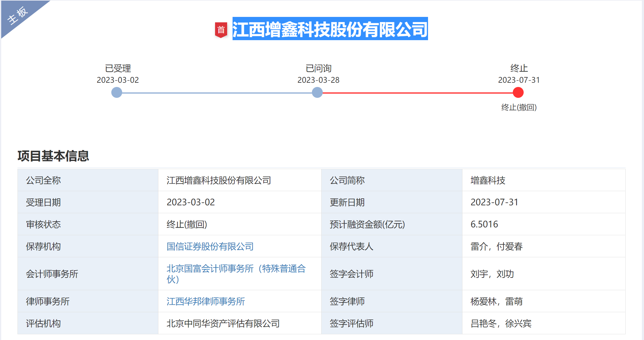
Task: Click the 保荐机构 label cell
Action: coord(88,246)
